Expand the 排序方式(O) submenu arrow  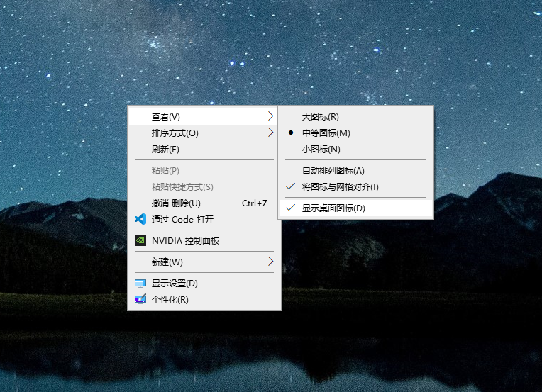[271, 133]
